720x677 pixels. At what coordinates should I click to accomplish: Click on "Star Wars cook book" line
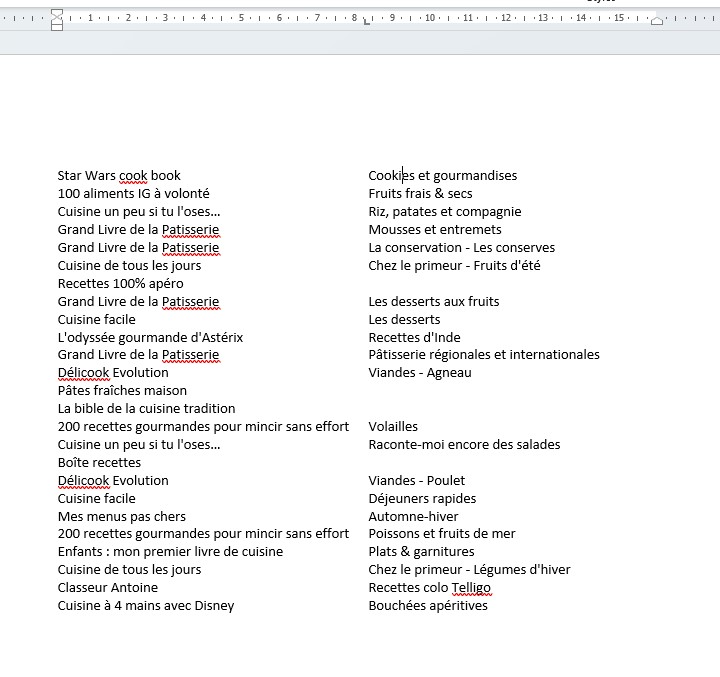[119, 176]
